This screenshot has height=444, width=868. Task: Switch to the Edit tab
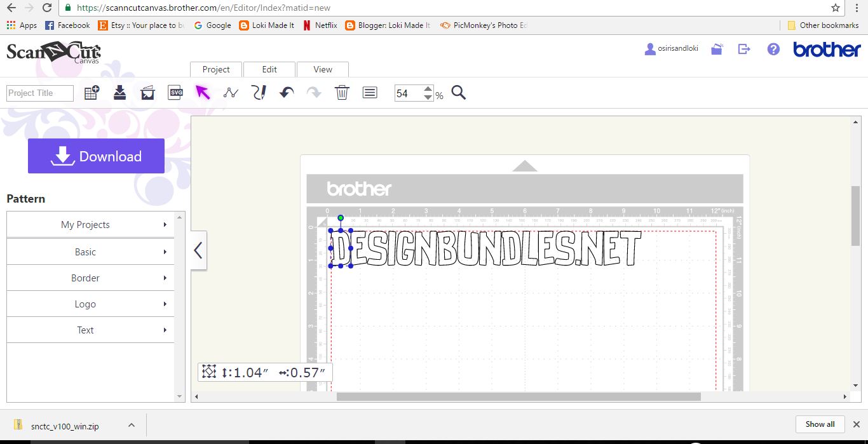tap(269, 69)
